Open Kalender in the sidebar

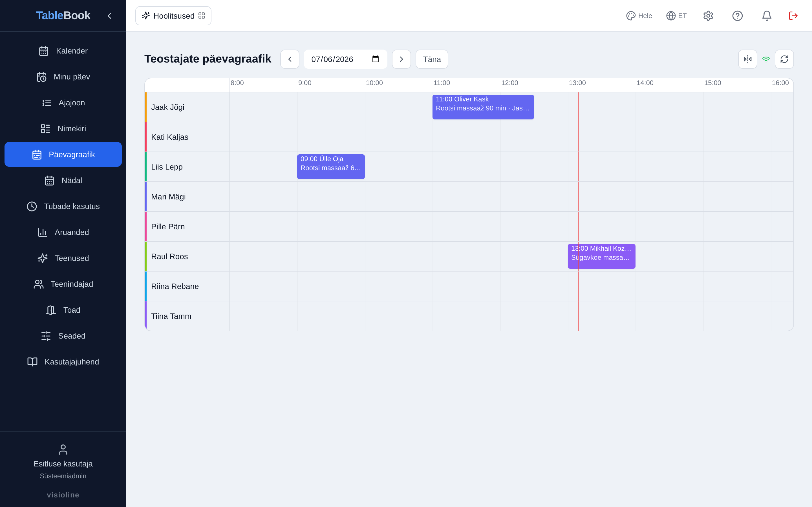coord(63,51)
